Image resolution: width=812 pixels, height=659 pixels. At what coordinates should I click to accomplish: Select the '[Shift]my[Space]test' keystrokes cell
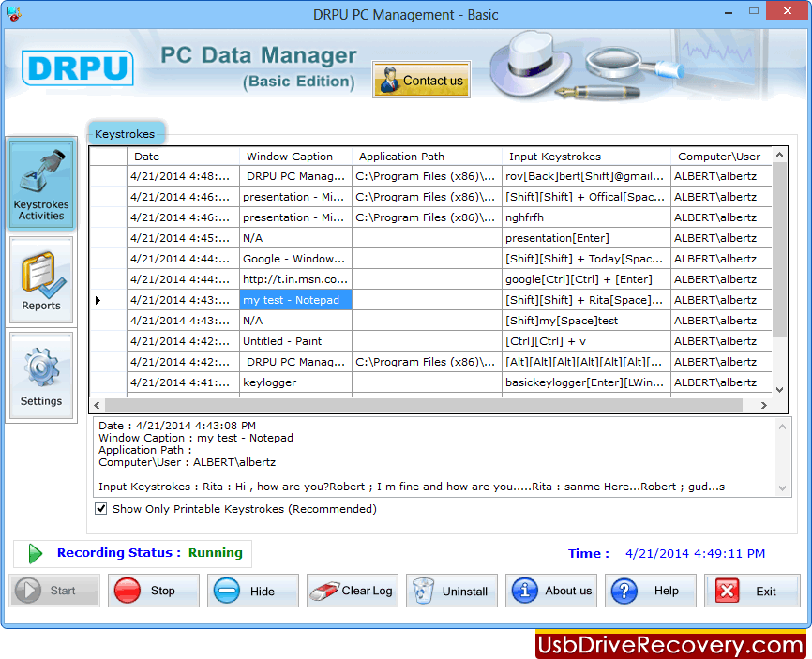(x=586, y=321)
